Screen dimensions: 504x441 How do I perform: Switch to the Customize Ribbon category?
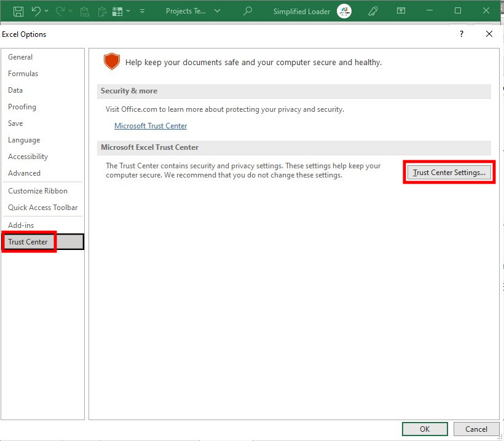pos(38,190)
